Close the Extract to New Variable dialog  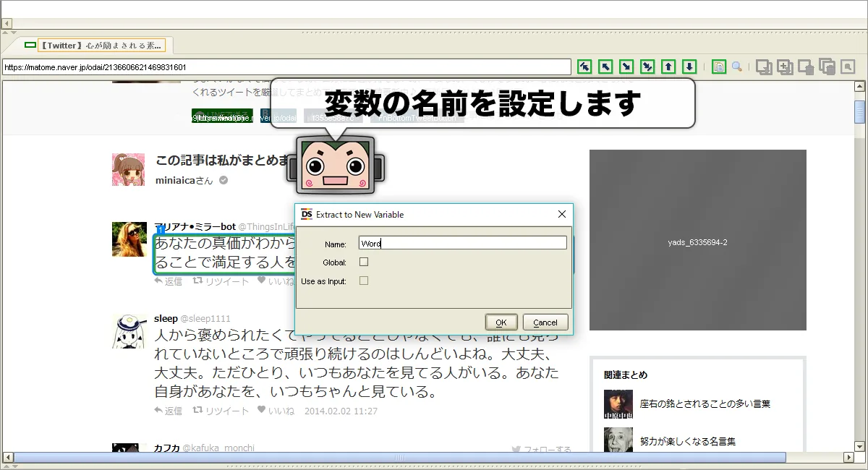point(562,214)
